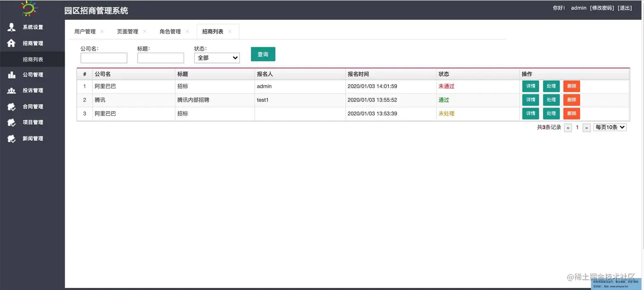Viewport: 644px width, 290px height.
Task: Open the 项目管理 menu
Action: (x=32, y=122)
